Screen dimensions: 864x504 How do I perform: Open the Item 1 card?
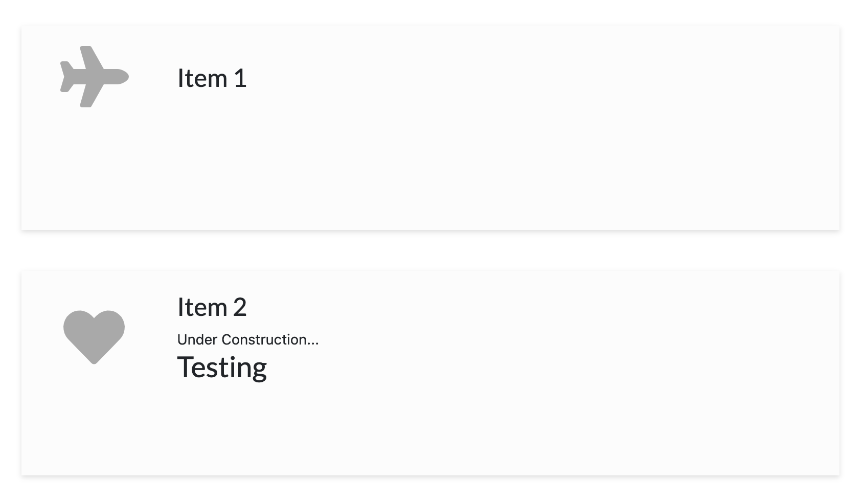click(430, 128)
